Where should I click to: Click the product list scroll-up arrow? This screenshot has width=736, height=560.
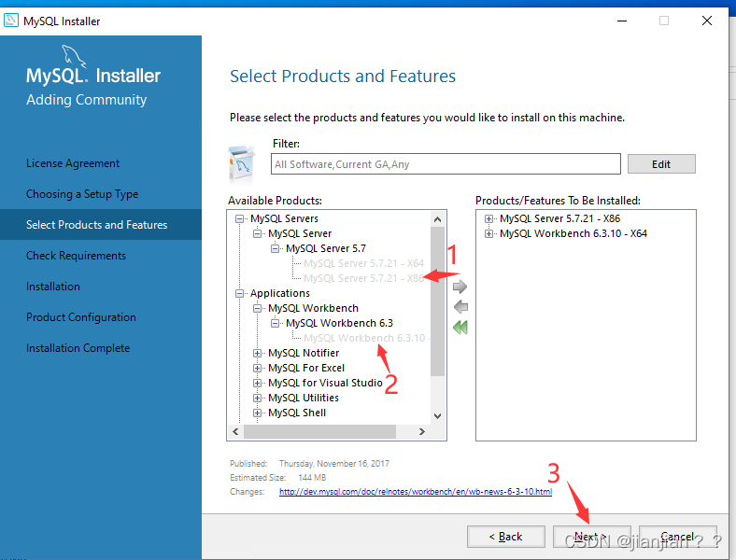437,219
